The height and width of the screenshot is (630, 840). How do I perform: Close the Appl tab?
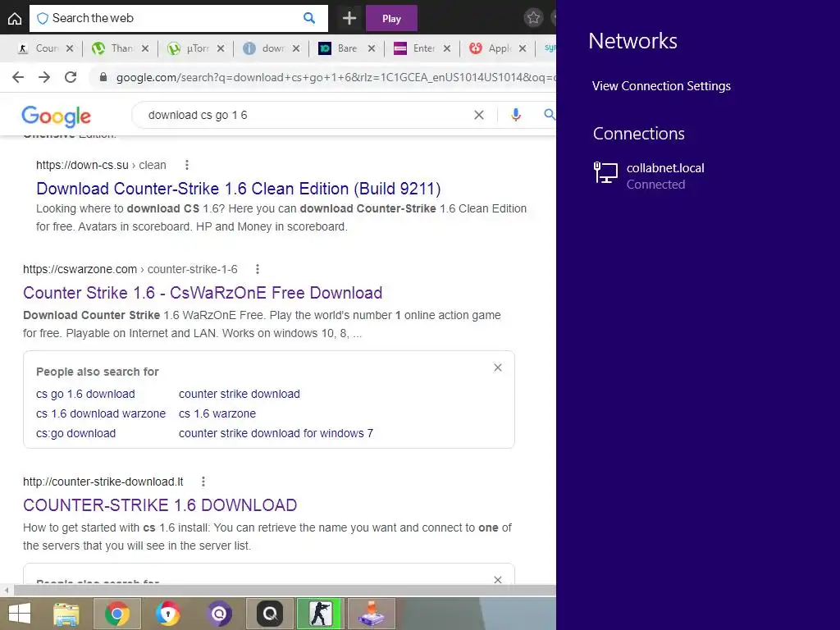pos(523,48)
